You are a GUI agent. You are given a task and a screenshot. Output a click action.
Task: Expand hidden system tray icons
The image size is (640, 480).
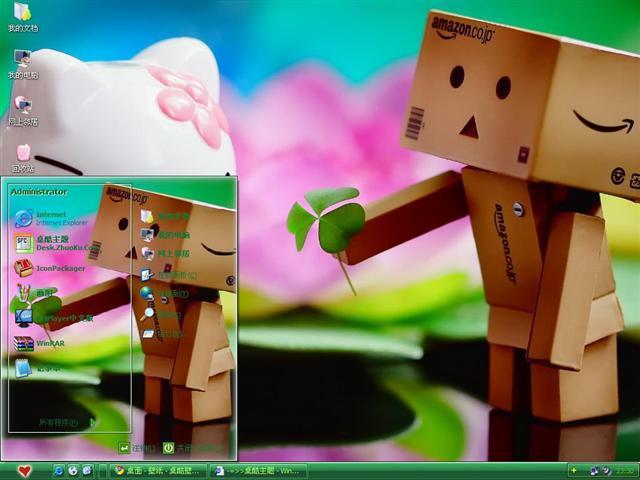tap(574, 471)
